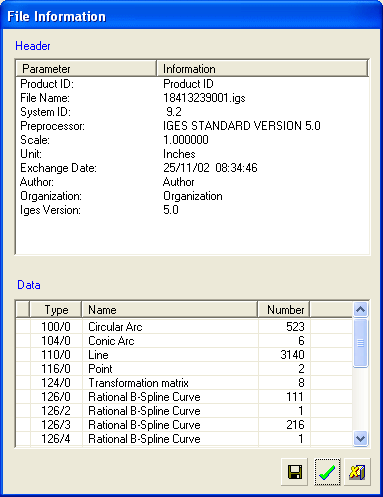
Task: Save file information with the floppy disk icon
Action: pyautogui.click(x=294, y=472)
